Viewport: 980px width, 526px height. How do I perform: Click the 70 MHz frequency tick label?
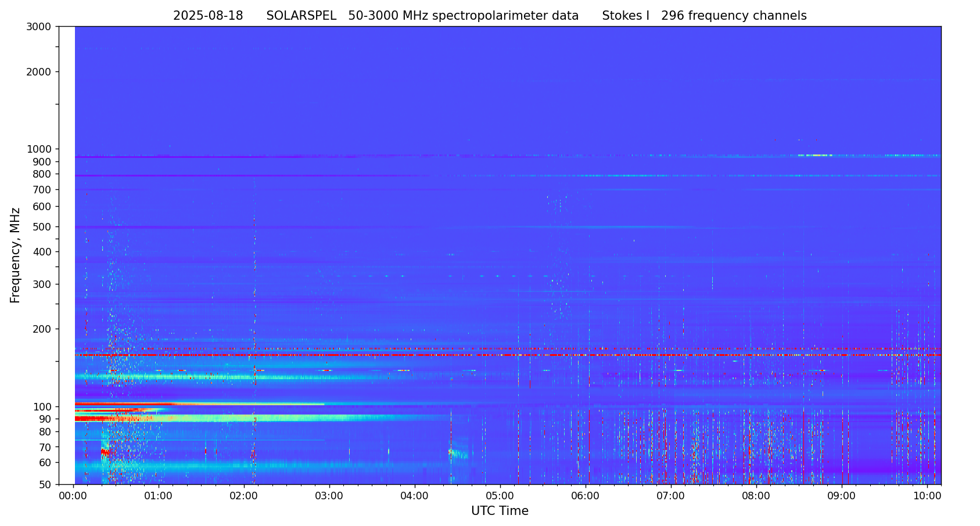[44, 448]
